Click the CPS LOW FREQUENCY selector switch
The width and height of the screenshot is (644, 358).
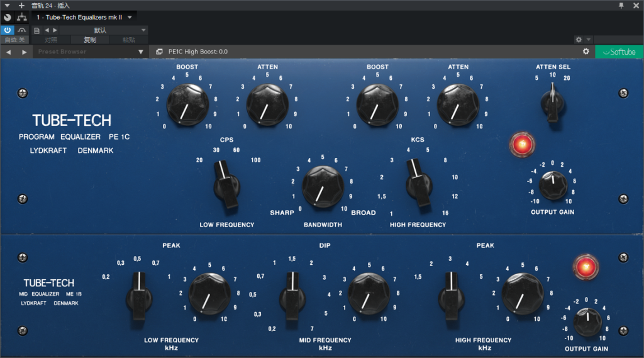tap(226, 186)
